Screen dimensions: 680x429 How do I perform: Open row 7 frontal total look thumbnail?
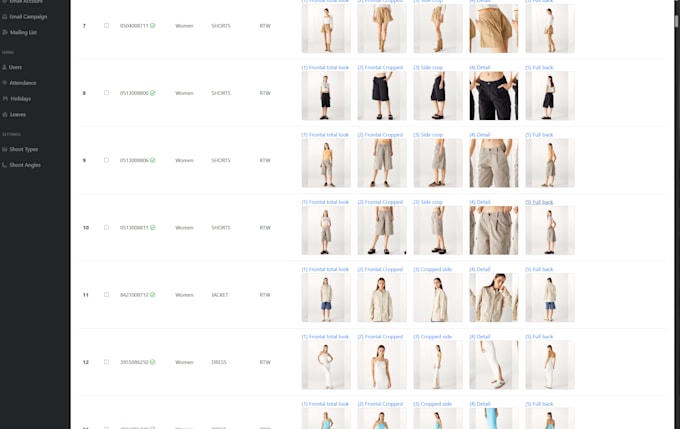[x=326, y=29]
